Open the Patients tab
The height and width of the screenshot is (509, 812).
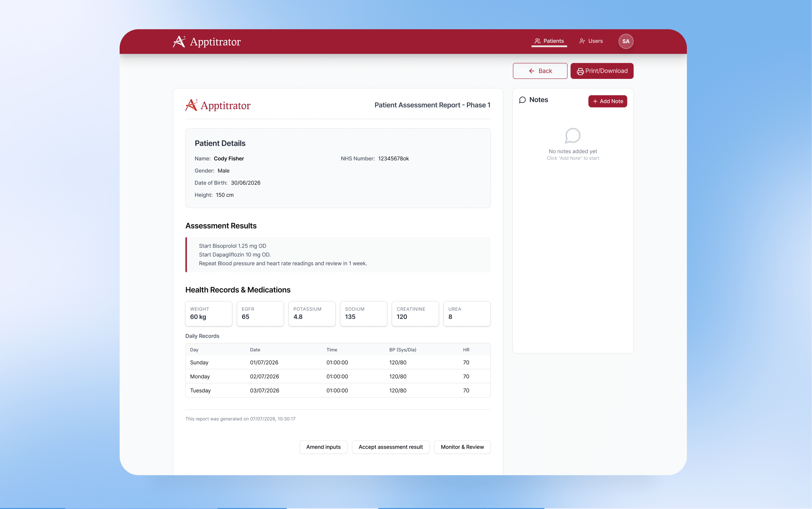click(x=549, y=41)
